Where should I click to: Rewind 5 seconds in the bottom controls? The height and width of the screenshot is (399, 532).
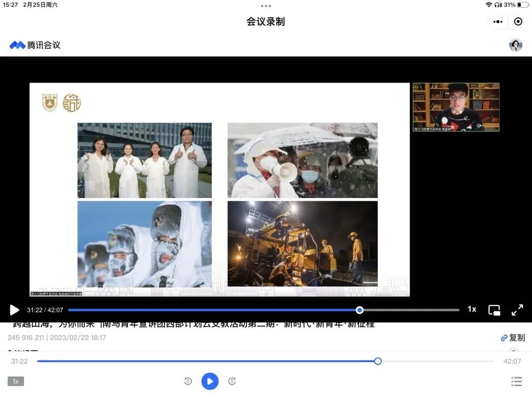[x=188, y=381]
